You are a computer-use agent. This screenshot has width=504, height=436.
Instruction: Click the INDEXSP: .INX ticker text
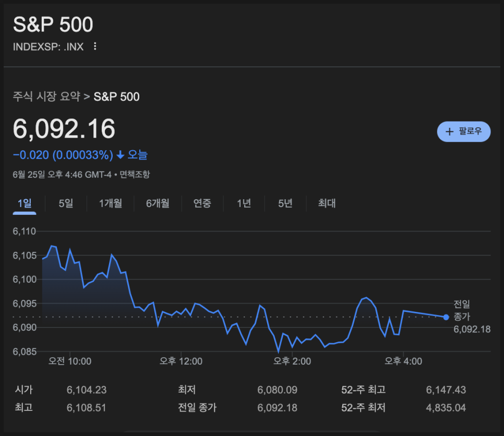(48, 46)
